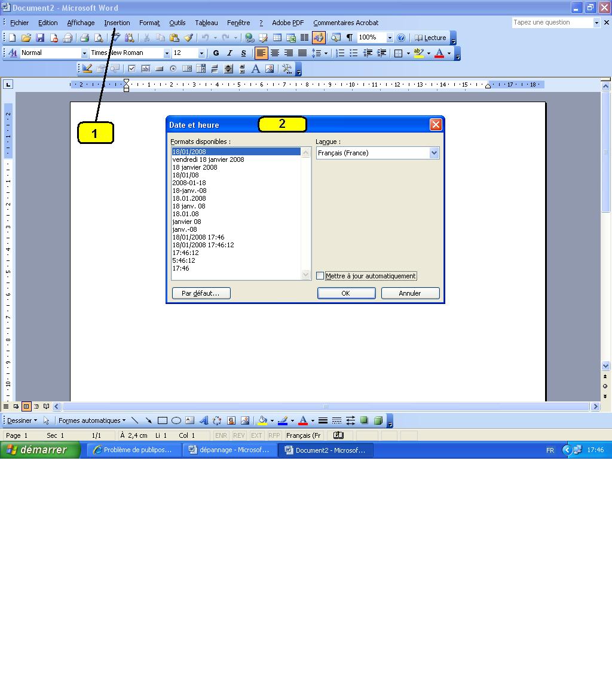The width and height of the screenshot is (612, 700).
Task: Click the numbered list icon
Action: pos(339,53)
